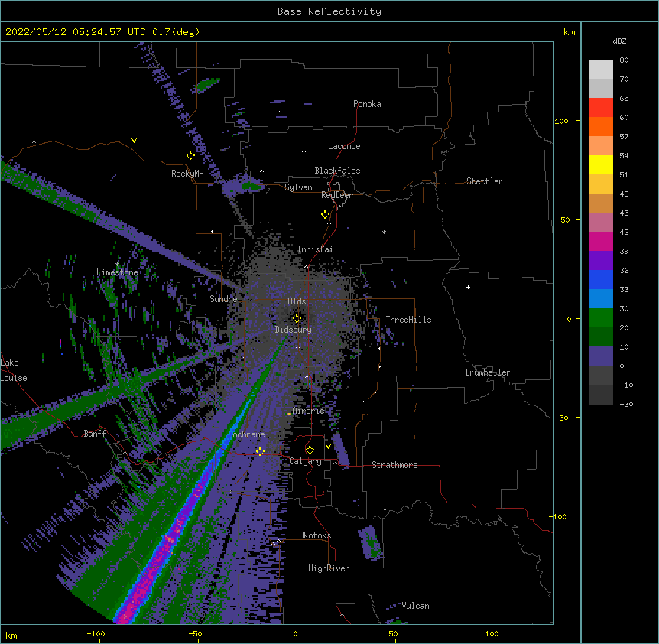This screenshot has height=644, width=659.
Task: Click the 2022/05/12 05:24:57 UTC timestamp
Action: click(x=76, y=32)
